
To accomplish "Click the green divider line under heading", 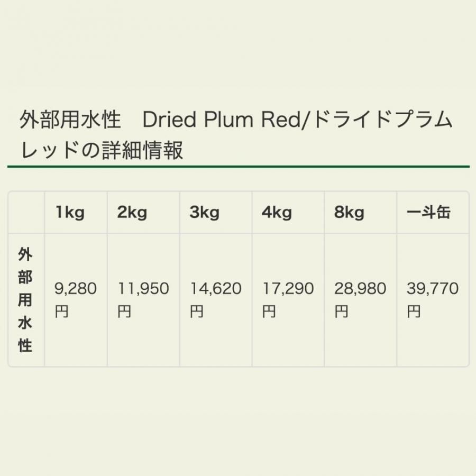I will coord(239,167).
